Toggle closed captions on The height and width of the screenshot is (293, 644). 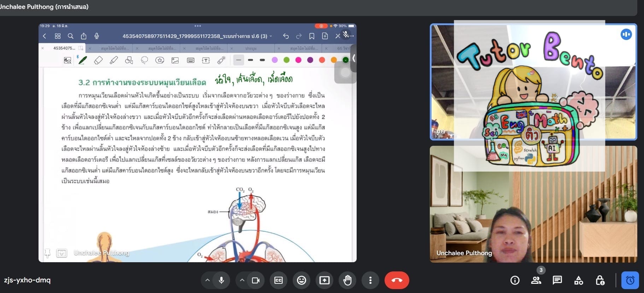279,280
